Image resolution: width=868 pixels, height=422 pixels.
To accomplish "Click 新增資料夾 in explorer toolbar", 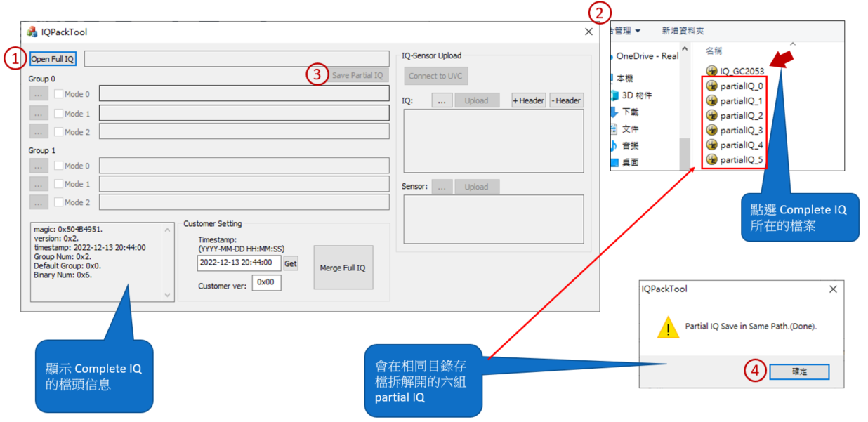I will tap(683, 31).
